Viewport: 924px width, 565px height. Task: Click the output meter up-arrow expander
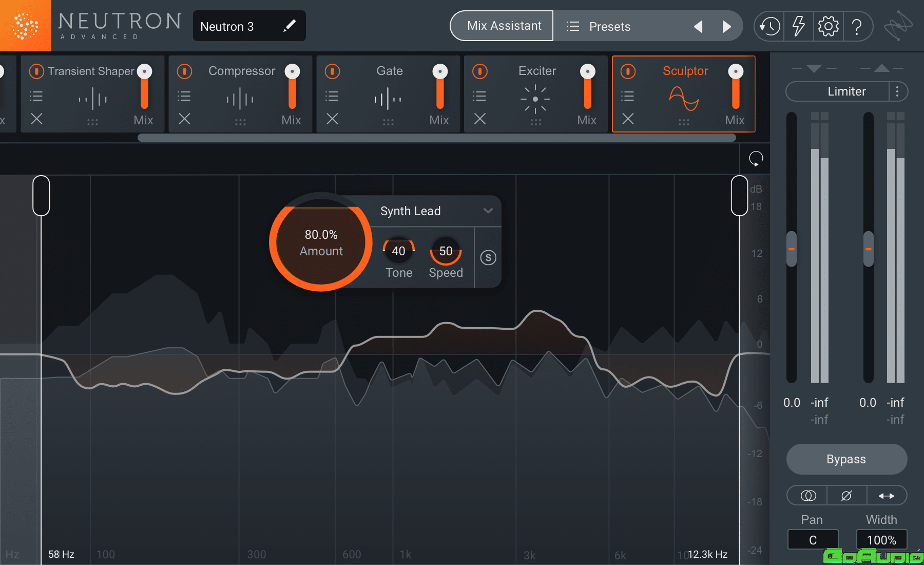pos(881,68)
